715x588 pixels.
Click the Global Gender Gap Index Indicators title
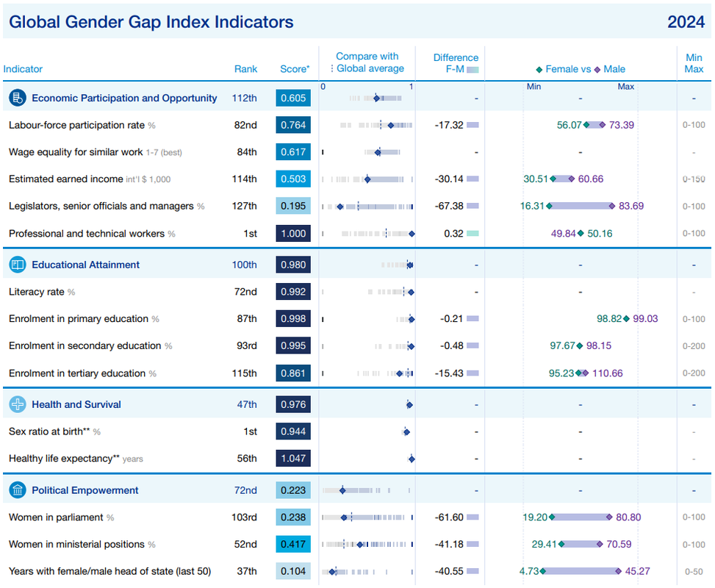151,22
